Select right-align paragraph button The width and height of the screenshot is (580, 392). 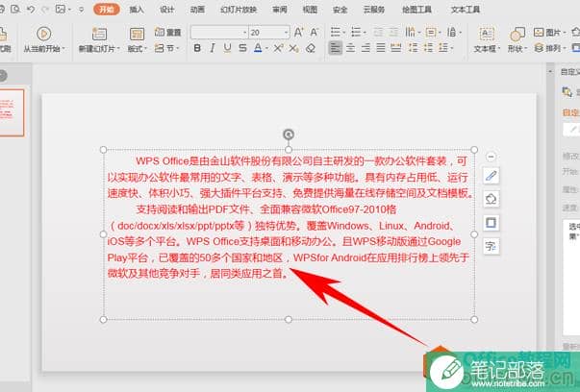tap(366, 48)
